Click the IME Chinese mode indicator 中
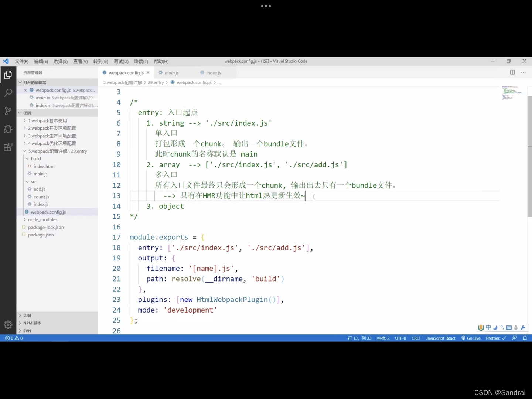The width and height of the screenshot is (532, 399). click(488, 327)
